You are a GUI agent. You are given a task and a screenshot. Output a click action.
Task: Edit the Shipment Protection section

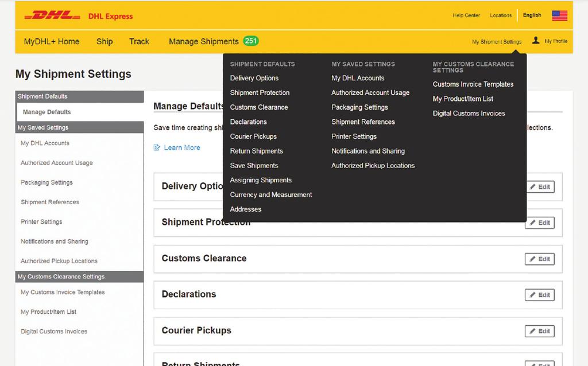(x=540, y=223)
